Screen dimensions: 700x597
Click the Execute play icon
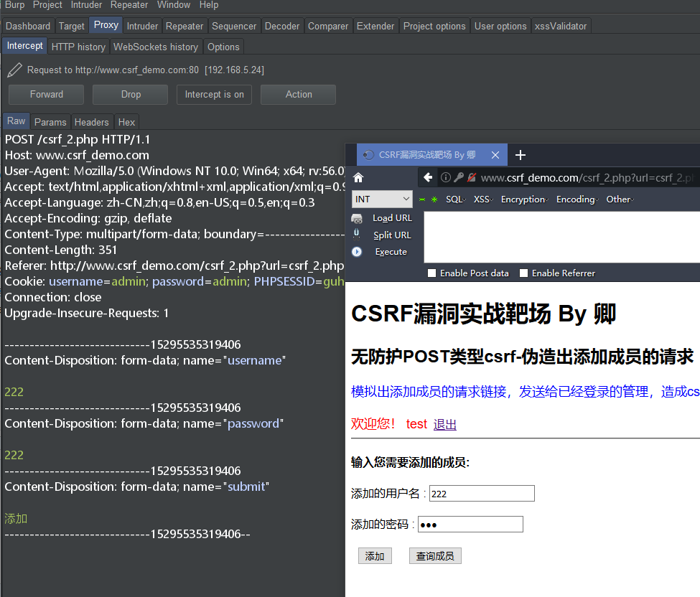pyautogui.click(x=357, y=252)
